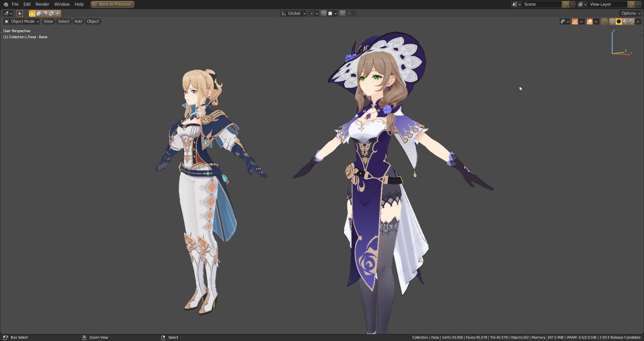Switch to Rendered viewport shading
Viewport: 644px width, 341px height.
coord(631,22)
